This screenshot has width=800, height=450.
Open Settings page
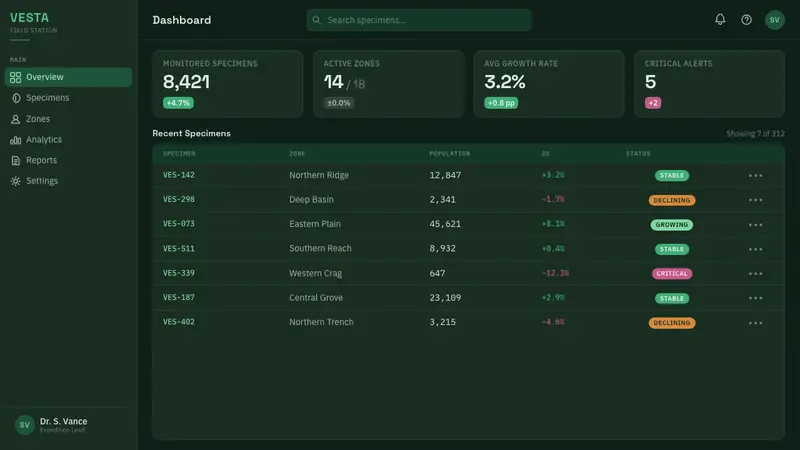coord(68,181)
